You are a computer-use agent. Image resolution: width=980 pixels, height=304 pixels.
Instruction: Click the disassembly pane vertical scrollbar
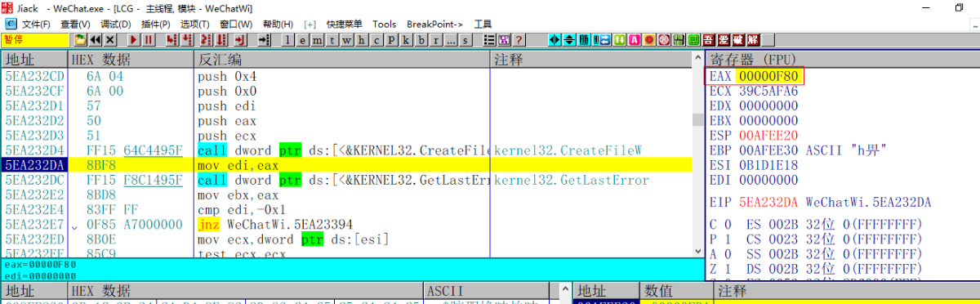(697, 155)
